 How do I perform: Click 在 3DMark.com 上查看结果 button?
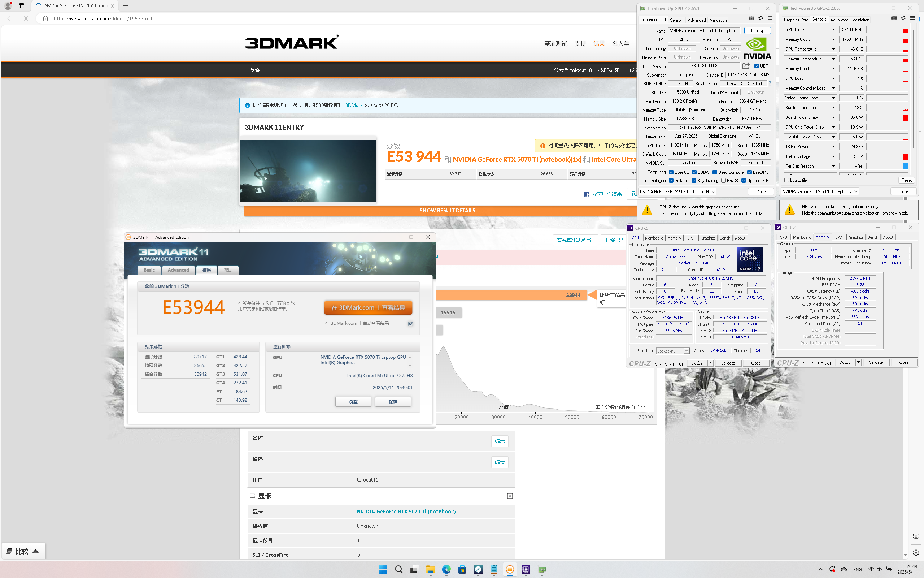pyautogui.click(x=368, y=308)
